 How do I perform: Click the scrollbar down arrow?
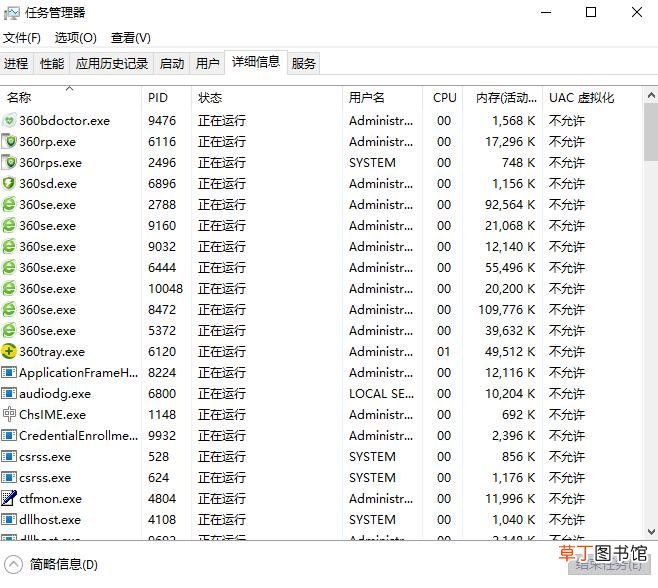coord(651,532)
